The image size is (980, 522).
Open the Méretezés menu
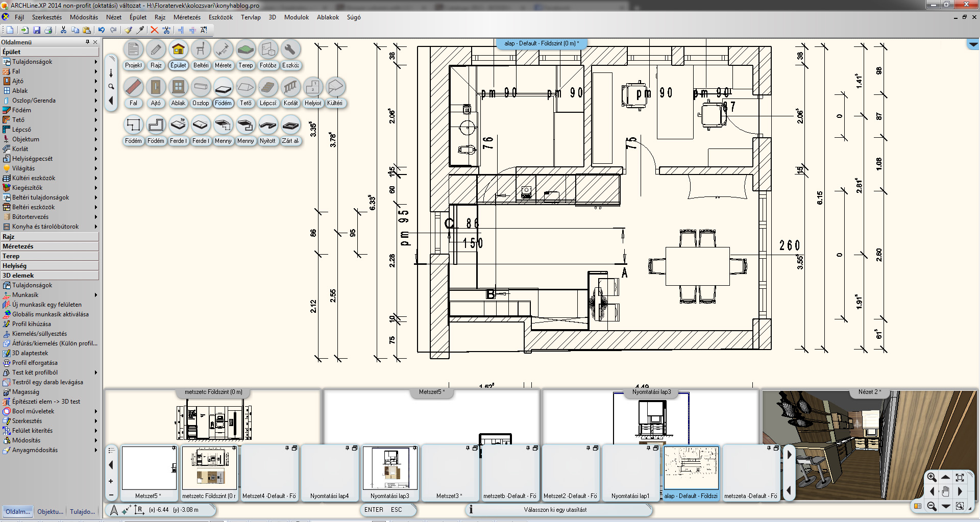click(x=187, y=17)
